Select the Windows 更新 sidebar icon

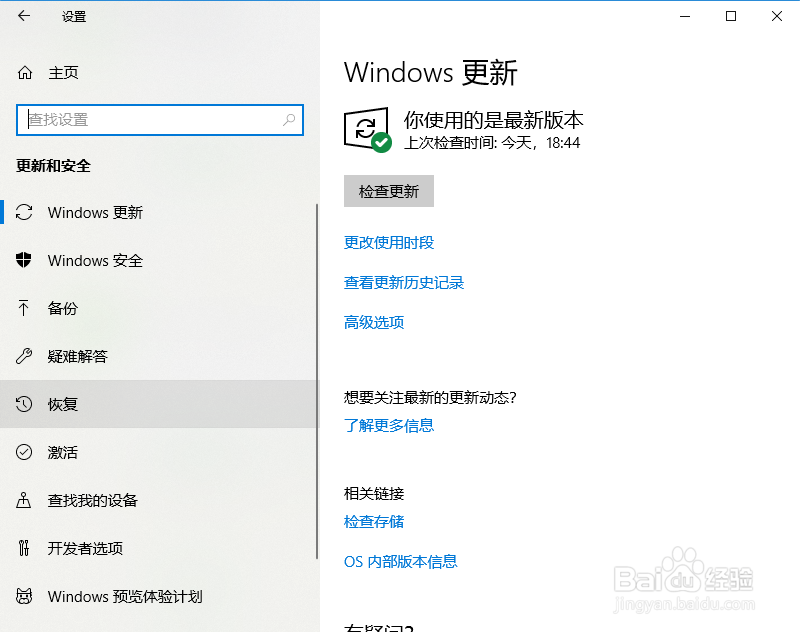point(24,212)
